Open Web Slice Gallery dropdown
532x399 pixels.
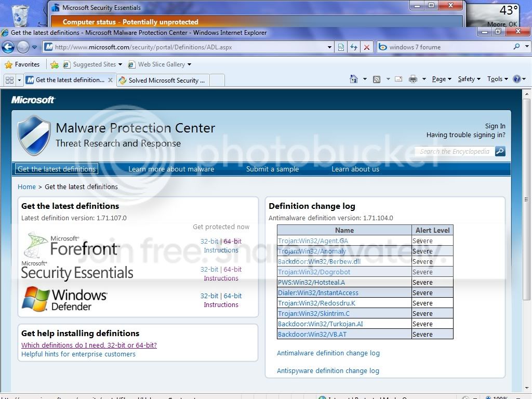[x=159, y=64]
